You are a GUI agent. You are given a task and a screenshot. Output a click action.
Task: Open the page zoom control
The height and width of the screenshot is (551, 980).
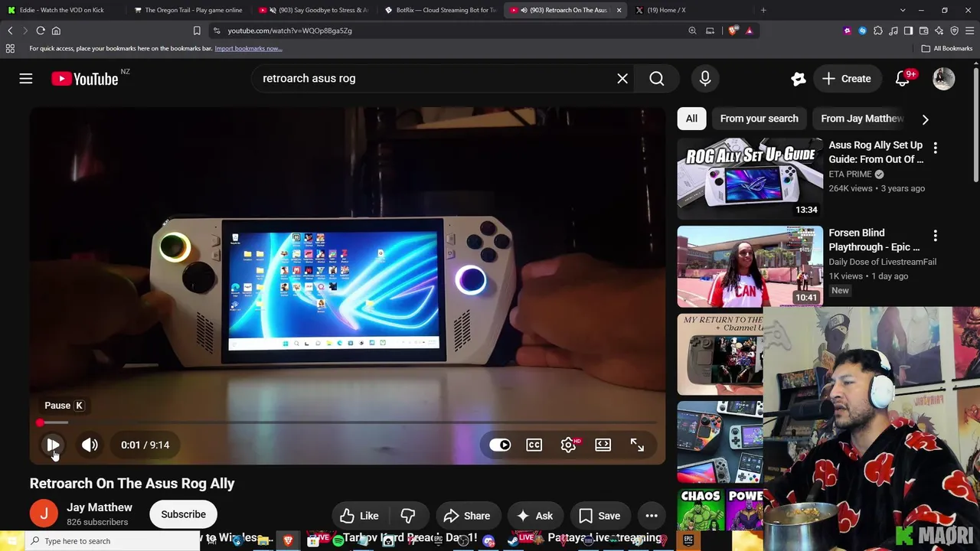click(x=692, y=31)
